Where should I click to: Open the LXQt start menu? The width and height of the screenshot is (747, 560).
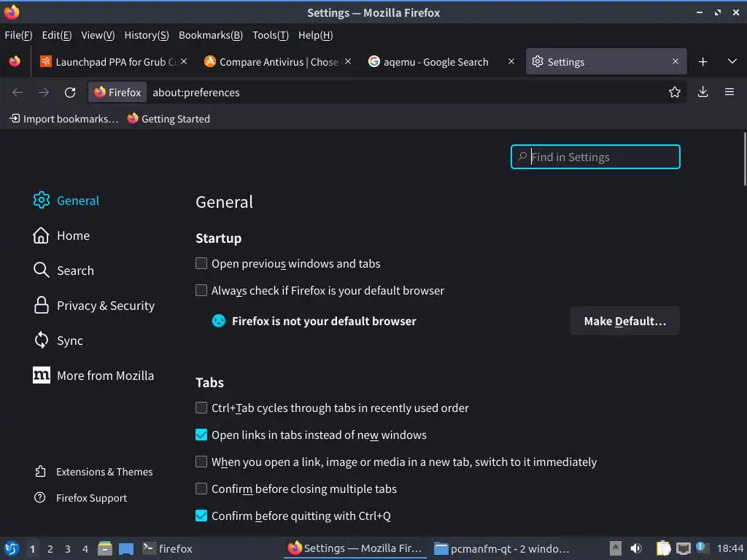coord(12,548)
